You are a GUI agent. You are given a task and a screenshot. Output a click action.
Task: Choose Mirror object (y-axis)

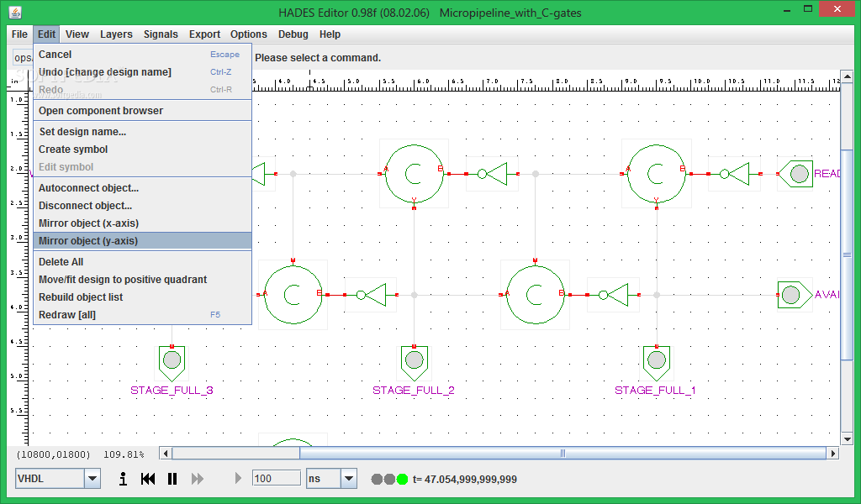click(142, 241)
